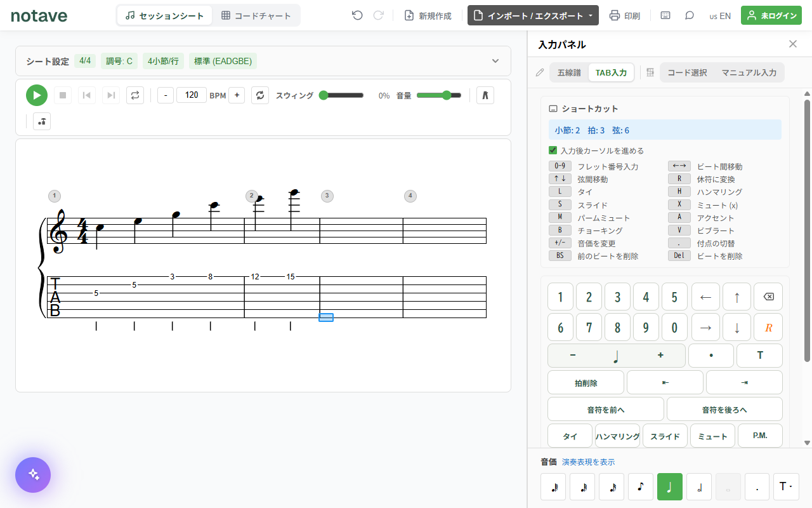Click the BPM value field showing 120

pyautogui.click(x=192, y=95)
